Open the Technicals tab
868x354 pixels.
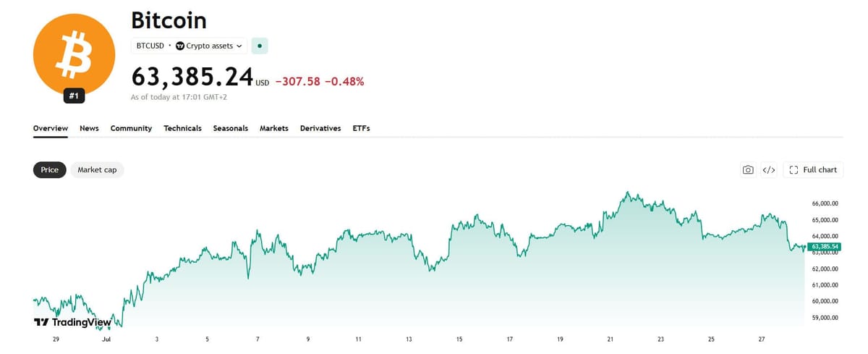tap(182, 128)
